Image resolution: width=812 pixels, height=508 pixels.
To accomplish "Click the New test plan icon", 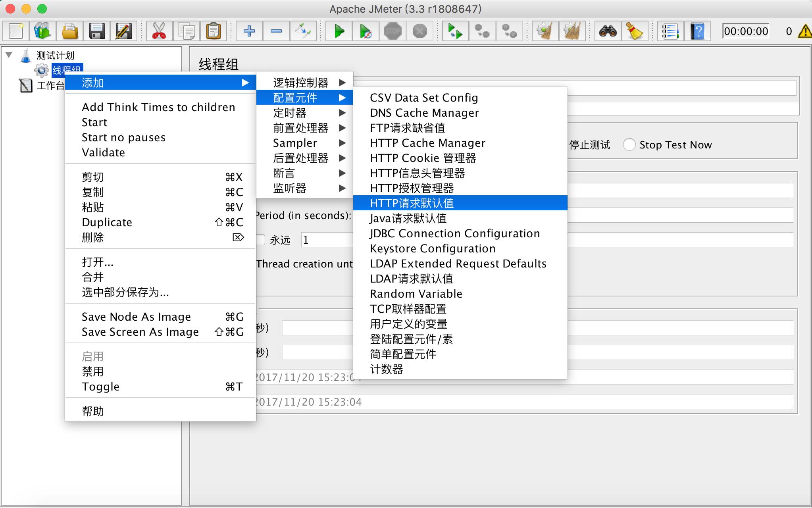I will pyautogui.click(x=16, y=31).
